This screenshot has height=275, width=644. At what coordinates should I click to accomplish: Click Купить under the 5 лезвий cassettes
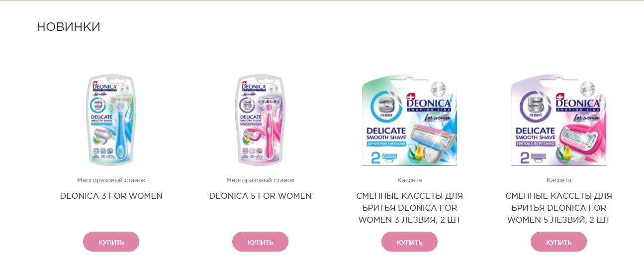coord(558,242)
